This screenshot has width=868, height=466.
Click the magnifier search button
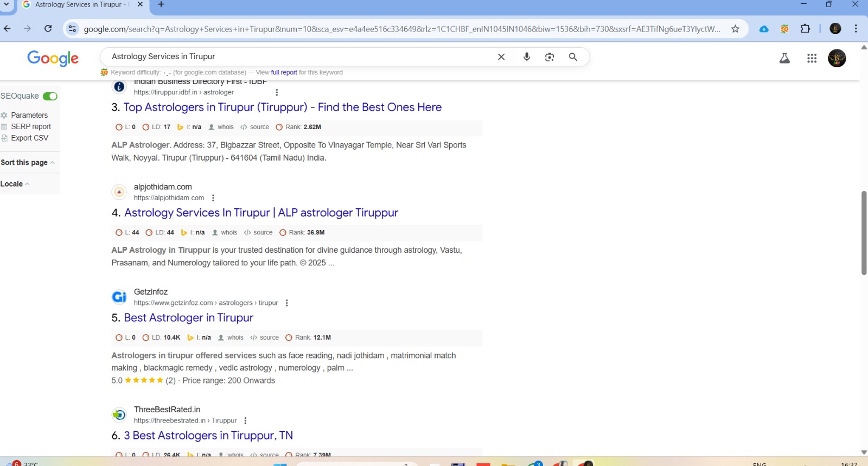point(573,57)
